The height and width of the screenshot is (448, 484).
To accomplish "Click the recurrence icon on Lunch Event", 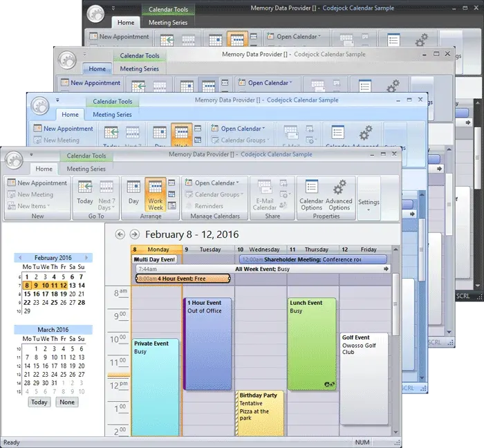I will coord(329,384).
